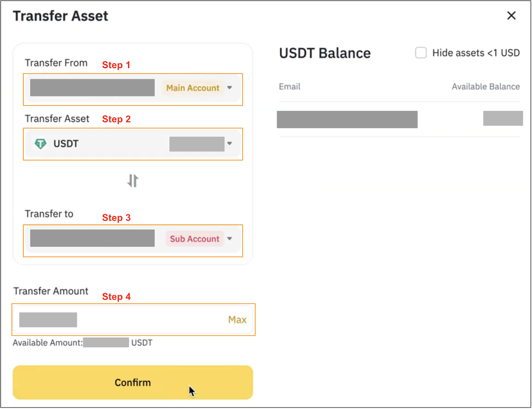Click the Available Balance column header

click(485, 87)
